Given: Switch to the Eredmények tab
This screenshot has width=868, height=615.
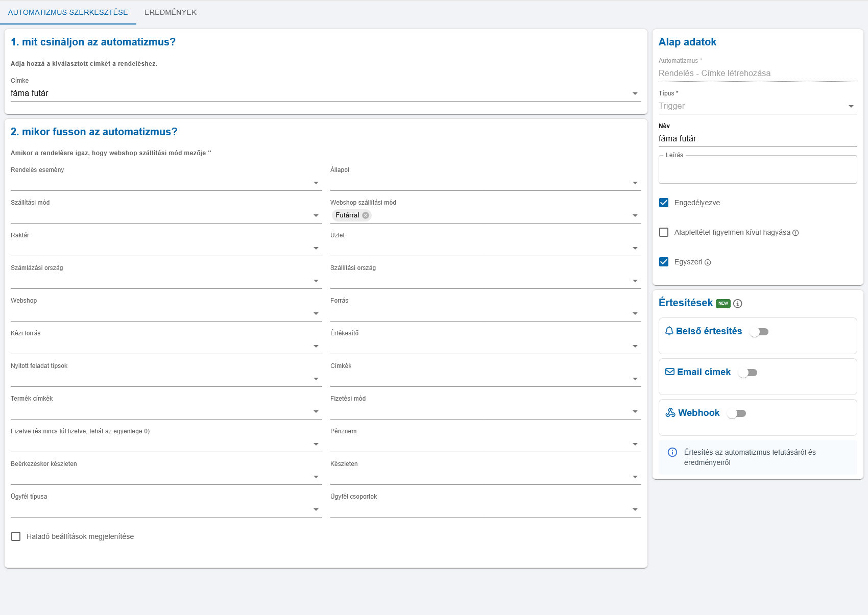Looking at the screenshot, I should tap(171, 12).
